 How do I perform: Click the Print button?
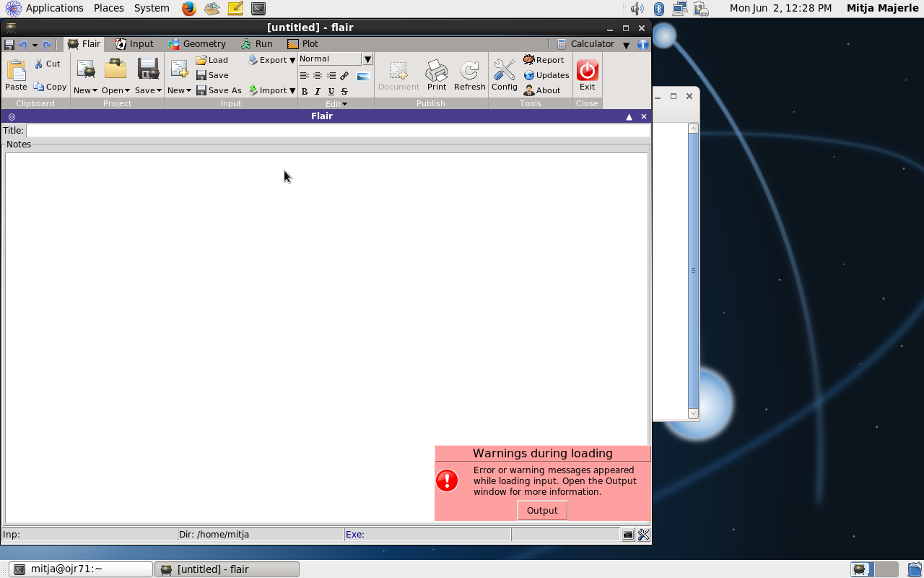(437, 75)
